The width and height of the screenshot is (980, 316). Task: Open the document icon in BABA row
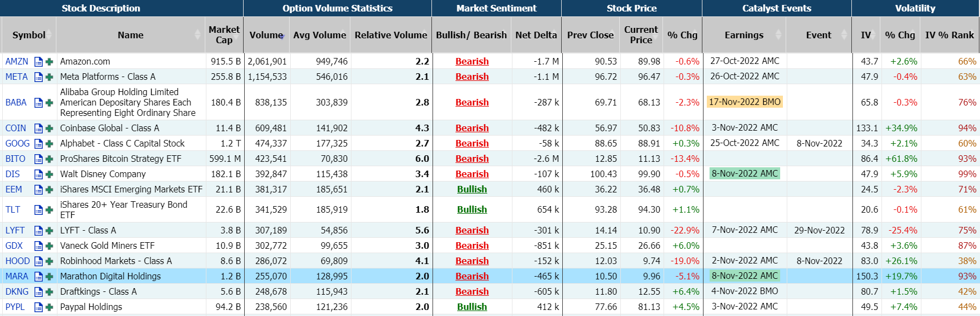point(38,103)
